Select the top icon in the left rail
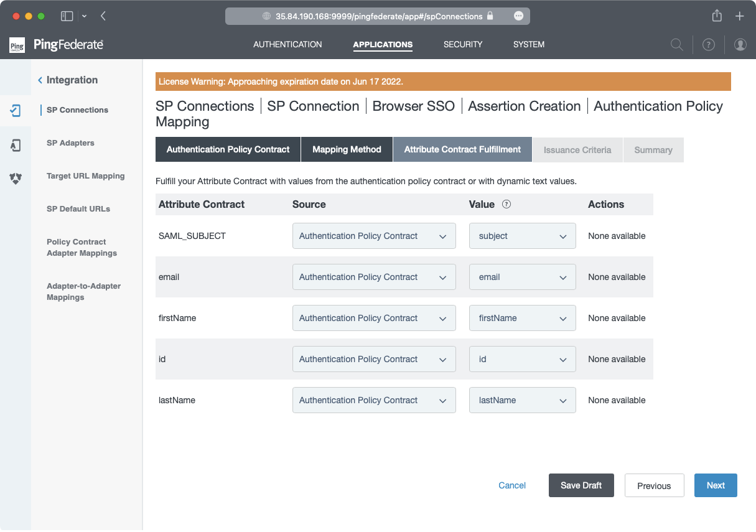Viewport: 756px width, 532px height. (x=16, y=111)
